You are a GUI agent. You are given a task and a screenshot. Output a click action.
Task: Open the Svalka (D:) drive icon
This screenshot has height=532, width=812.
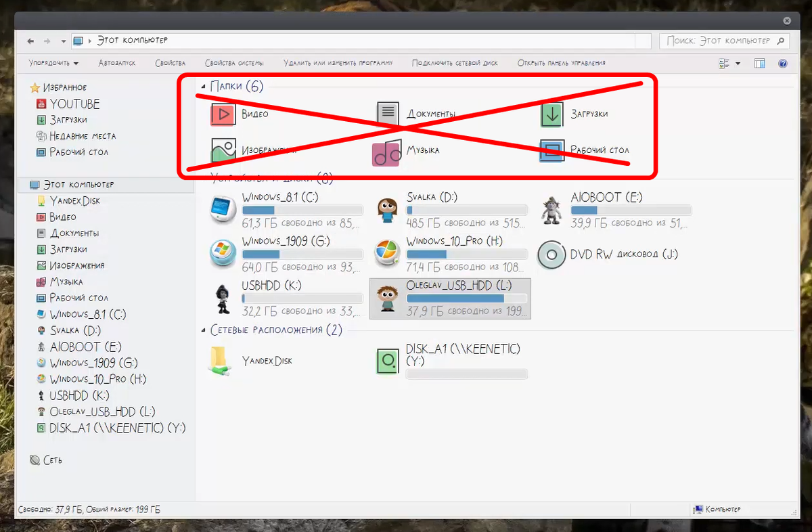coord(386,210)
